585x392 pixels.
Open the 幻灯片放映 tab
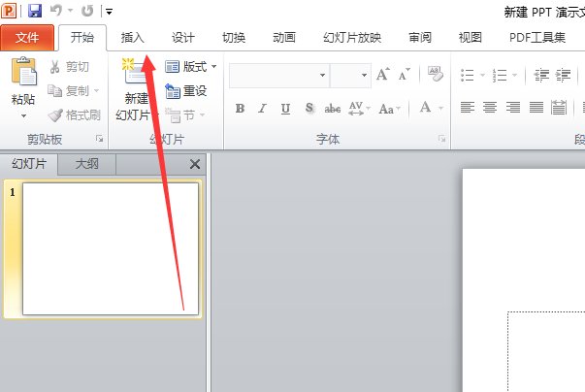coord(352,37)
